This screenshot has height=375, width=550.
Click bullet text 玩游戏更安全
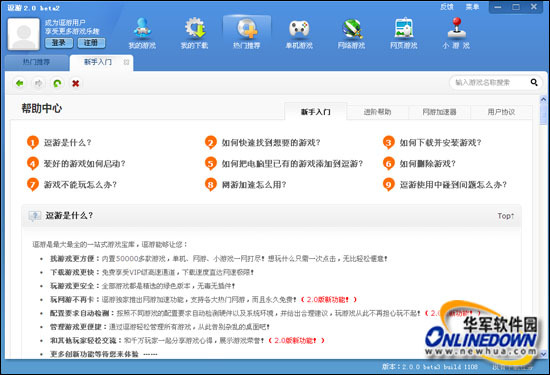(72, 286)
